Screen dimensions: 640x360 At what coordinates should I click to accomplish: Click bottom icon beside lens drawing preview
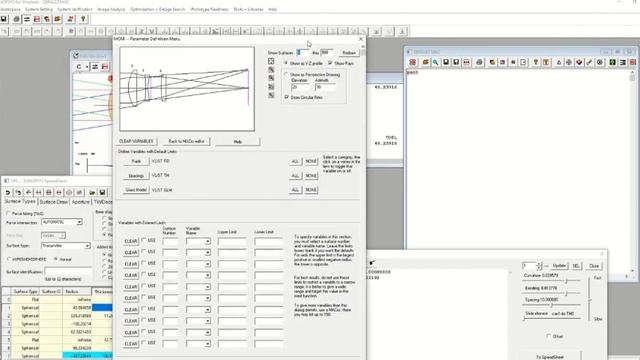[271, 95]
